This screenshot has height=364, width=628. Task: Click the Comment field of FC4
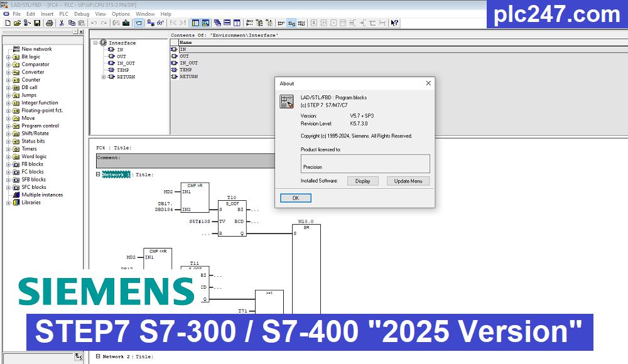click(x=186, y=161)
